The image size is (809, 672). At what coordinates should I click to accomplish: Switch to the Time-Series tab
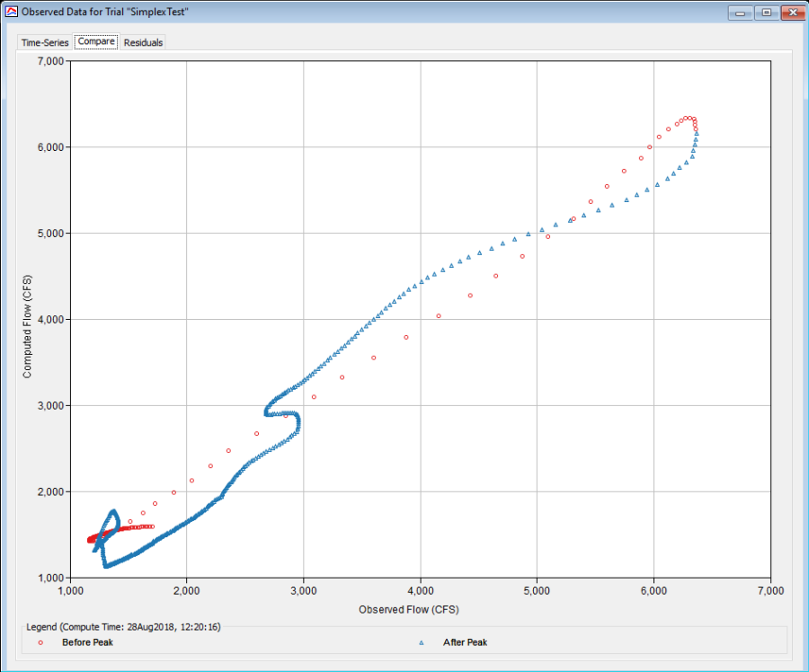tap(45, 42)
